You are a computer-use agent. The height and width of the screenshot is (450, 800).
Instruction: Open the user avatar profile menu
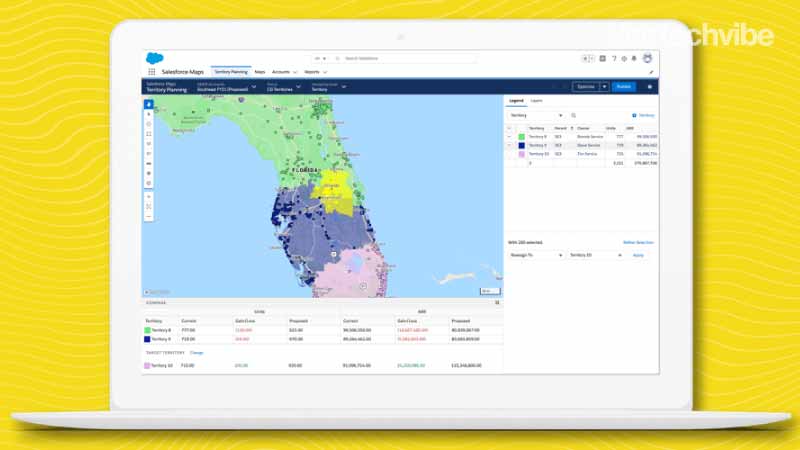point(647,58)
